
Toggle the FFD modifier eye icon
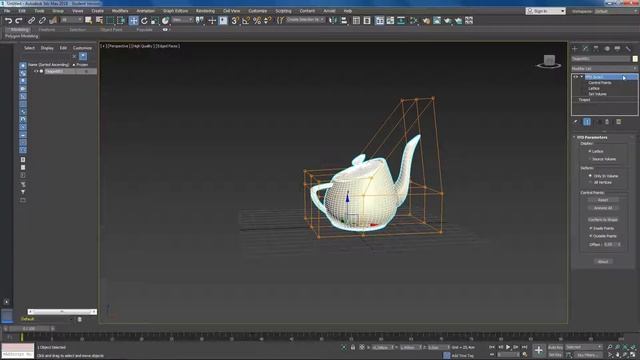pyautogui.click(x=576, y=77)
